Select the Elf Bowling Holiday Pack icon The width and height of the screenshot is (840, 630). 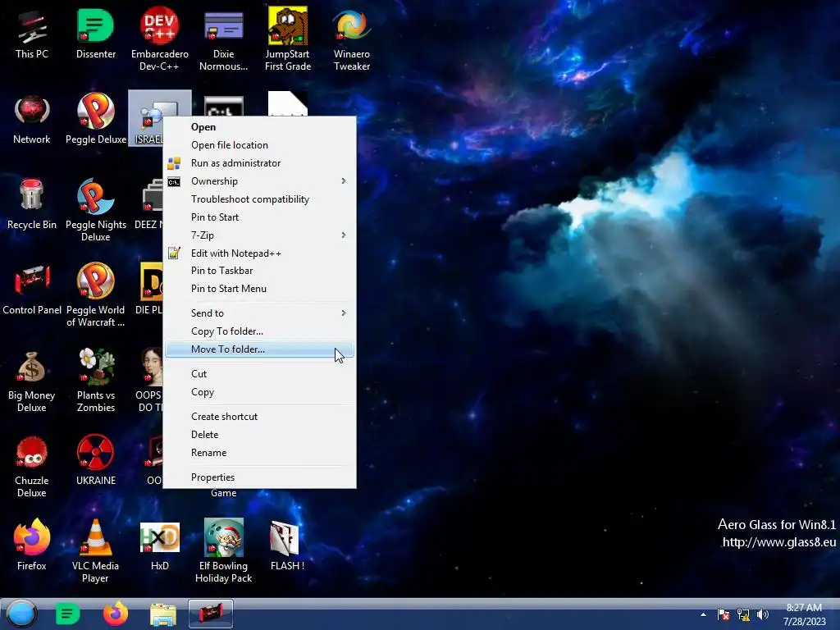223,550
